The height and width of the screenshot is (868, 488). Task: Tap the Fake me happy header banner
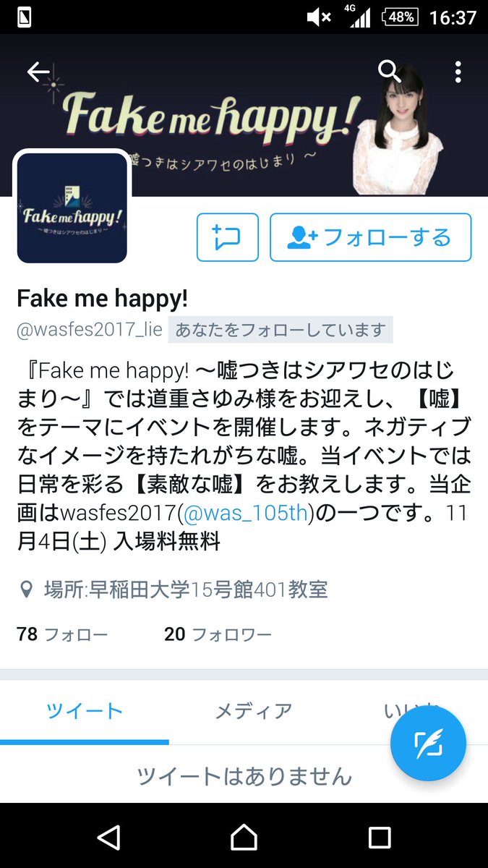[x=244, y=114]
